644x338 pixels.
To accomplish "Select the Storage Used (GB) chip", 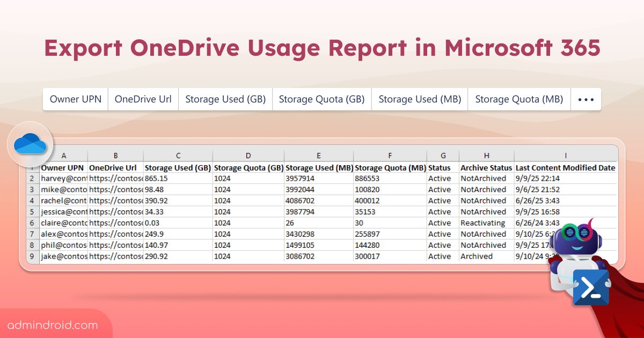I will pyautogui.click(x=225, y=99).
